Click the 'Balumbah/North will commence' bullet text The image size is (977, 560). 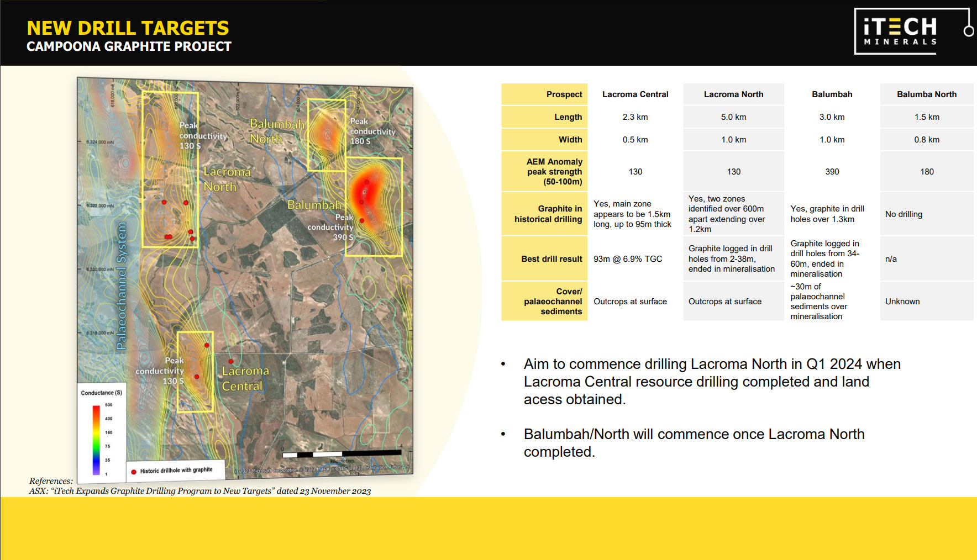694,443
